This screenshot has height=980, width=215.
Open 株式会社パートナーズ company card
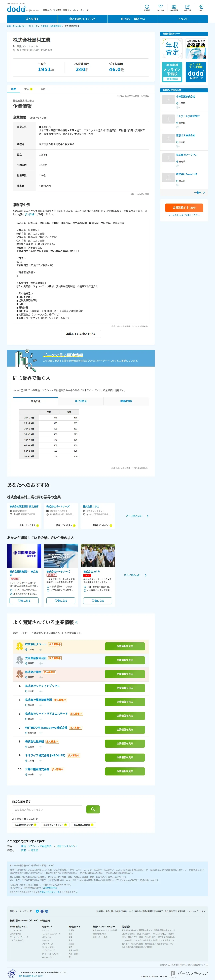tap(61, 516)
